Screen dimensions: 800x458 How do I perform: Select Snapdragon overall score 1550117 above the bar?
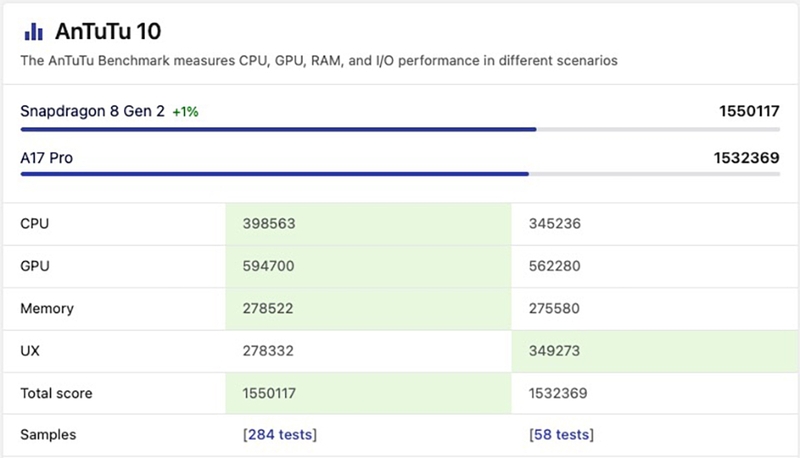point(749,112)
